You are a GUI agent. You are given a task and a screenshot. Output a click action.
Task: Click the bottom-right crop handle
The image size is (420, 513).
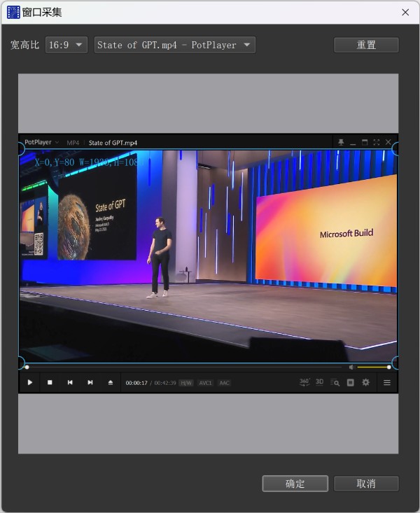395,363
